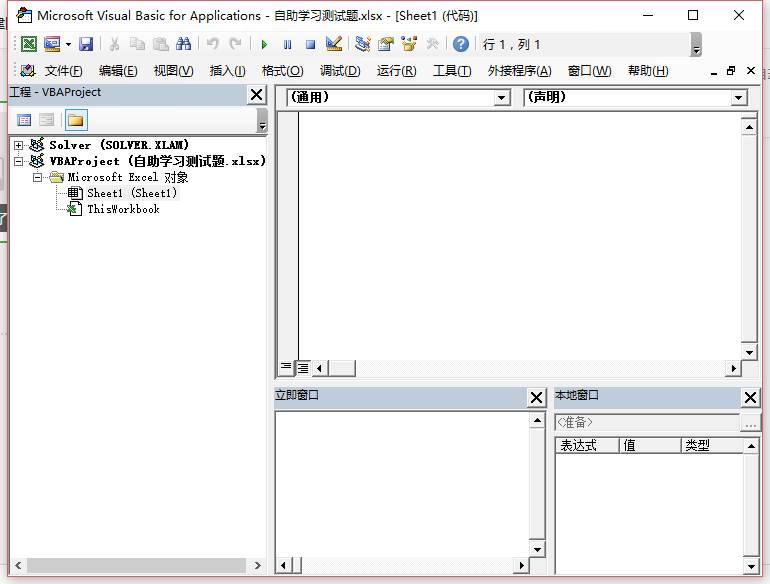The width and height of the screenshot is (770, 584).
Task: Open the 调试(D) menu
Action: pos(340,71)
